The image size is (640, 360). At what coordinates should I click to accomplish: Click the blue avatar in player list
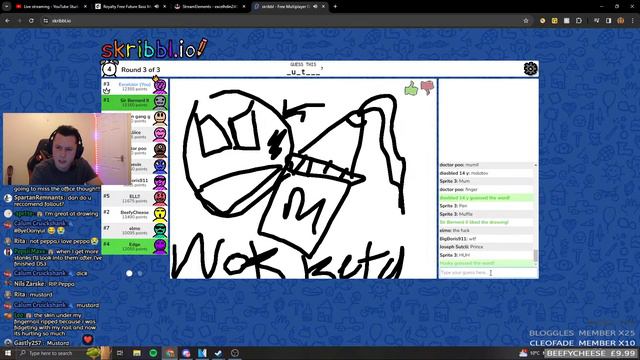point(160,166)
